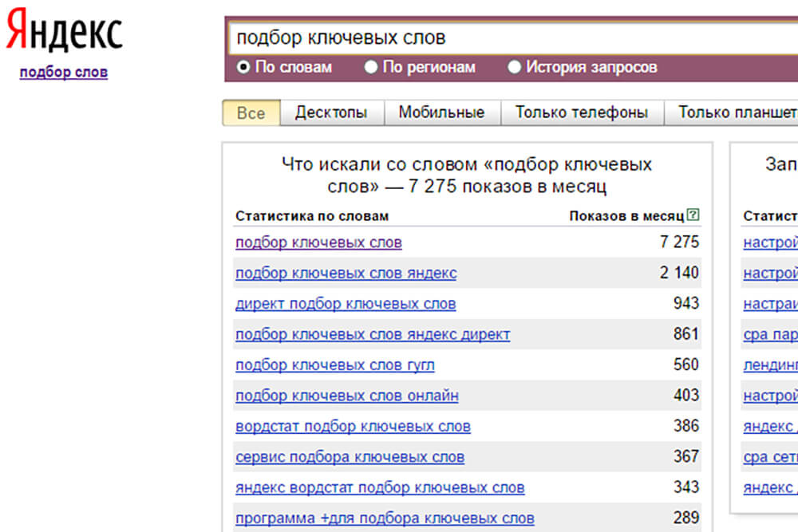
Task: Switch to the Только планшеты tab
Action: coord(732,112)
